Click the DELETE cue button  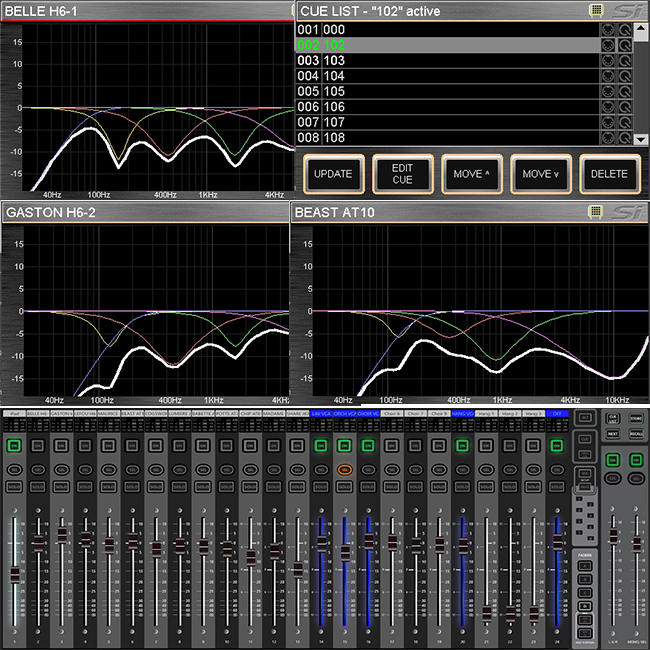coord(610,174)
